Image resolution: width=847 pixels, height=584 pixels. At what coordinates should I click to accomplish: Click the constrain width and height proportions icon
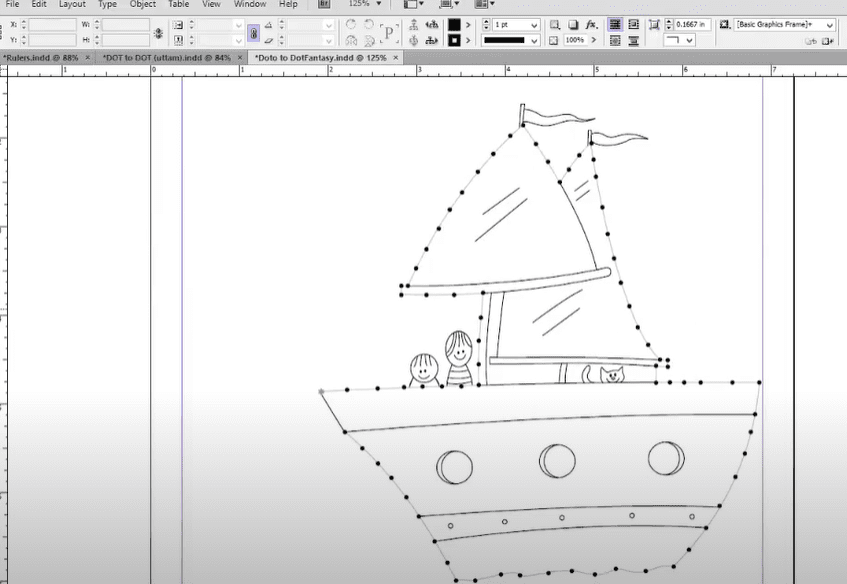pyautogui.click(x=158, y=33)
